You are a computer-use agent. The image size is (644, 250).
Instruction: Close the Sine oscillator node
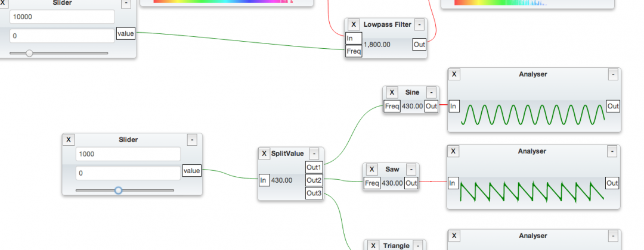392,92
